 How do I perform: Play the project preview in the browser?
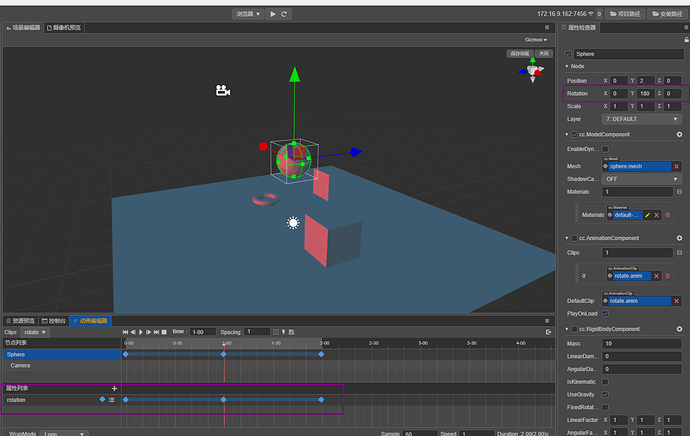[x=273, y=14]
